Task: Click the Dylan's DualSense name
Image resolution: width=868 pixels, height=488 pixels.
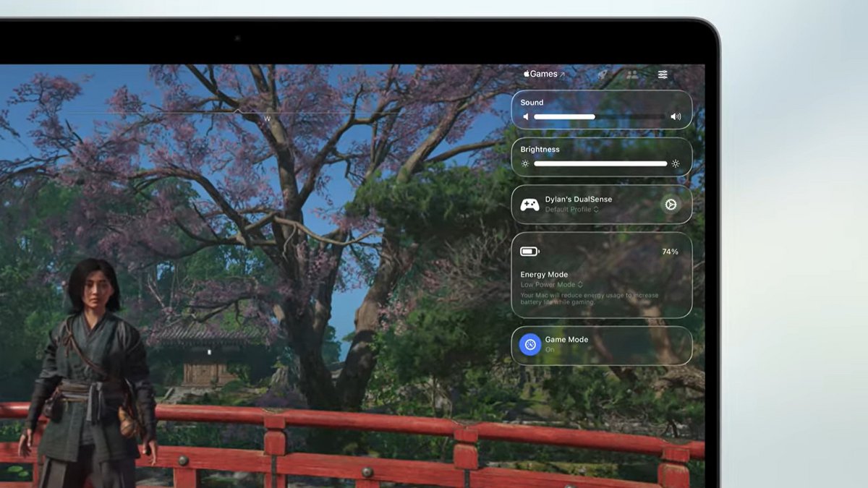Action: click(x=579, y=200)
